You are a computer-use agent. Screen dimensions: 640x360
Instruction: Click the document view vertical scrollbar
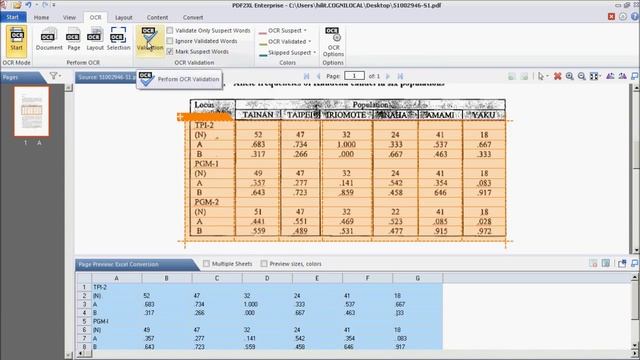[636, 168]
